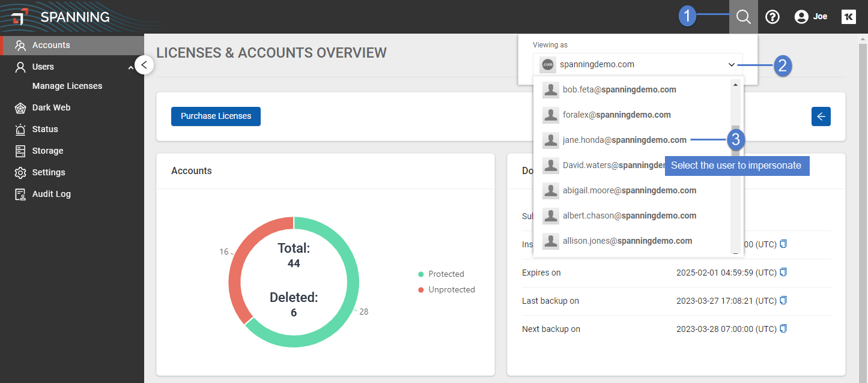Click the date "2025-02-01 04:59:59 (UTC)"
Viewport: 868px width, 383px height.
(726, 273)
